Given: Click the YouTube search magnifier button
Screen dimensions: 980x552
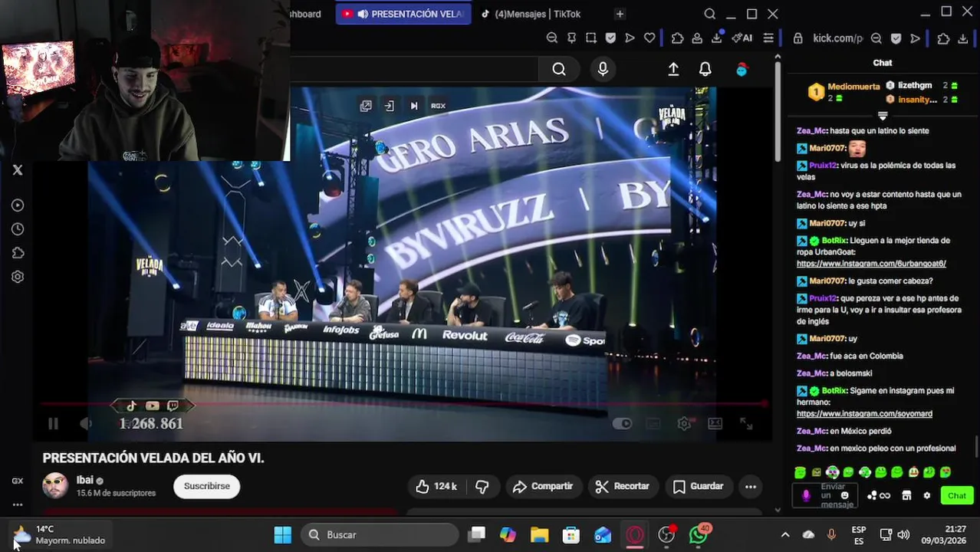Looking at the screenshot, I should 559,70.
